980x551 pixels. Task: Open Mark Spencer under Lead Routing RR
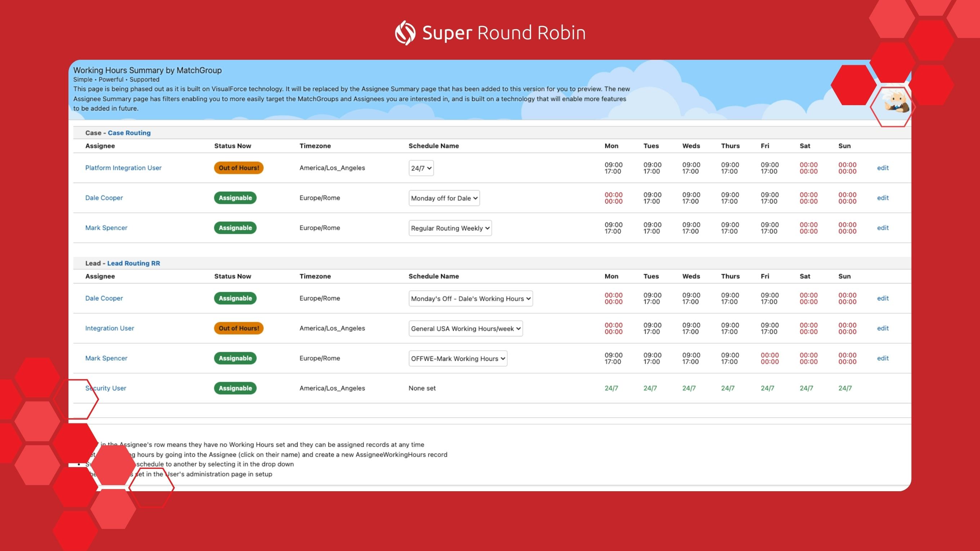click(106, 358)
